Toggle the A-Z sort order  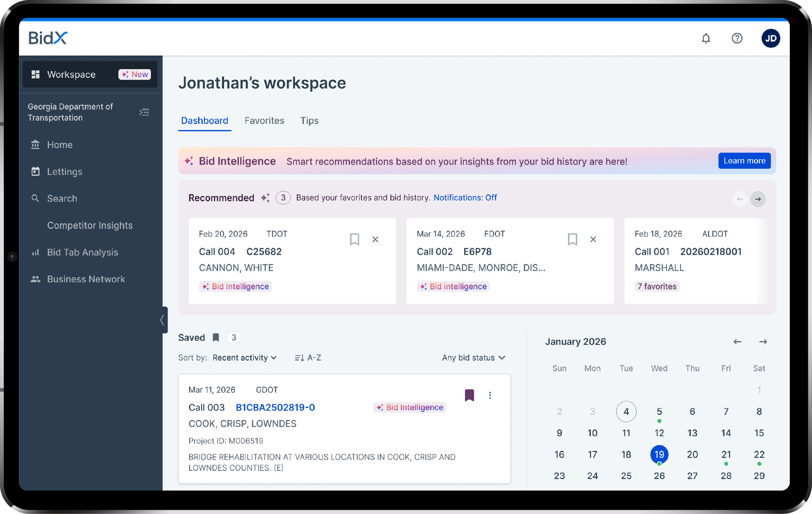pyautogui.click(x=308, y=358)
